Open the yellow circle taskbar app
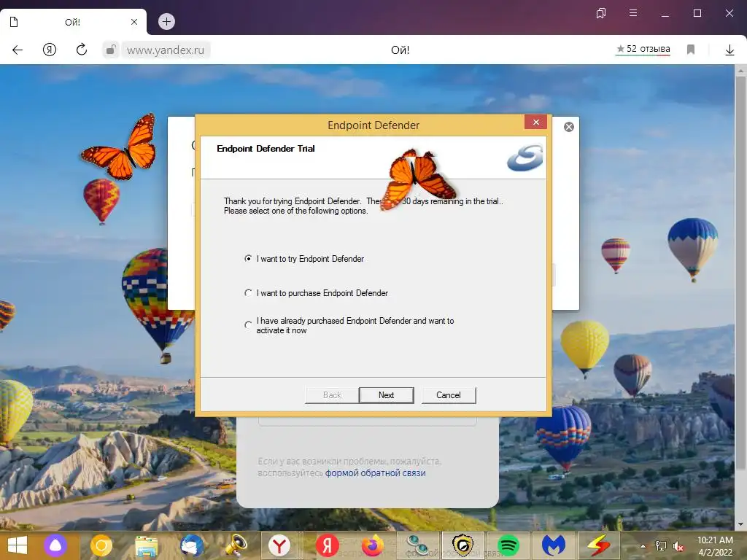 (x=101, y=545)
